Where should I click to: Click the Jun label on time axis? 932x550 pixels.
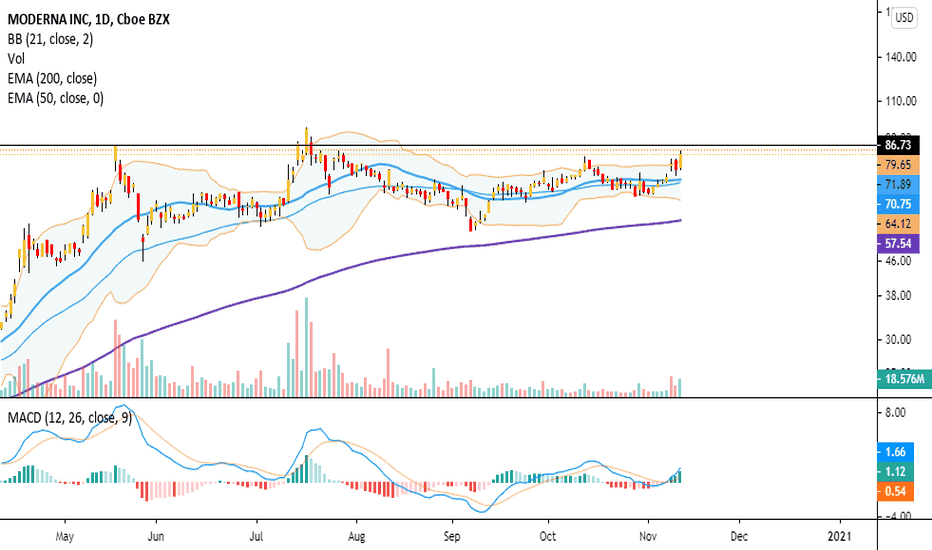[155, 536]
